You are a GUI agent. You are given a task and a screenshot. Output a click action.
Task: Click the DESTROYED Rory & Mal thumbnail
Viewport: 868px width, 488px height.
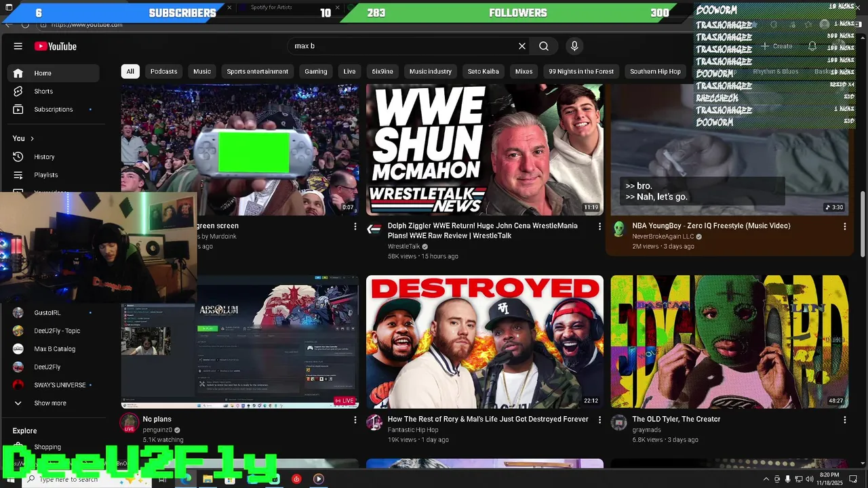484,342
